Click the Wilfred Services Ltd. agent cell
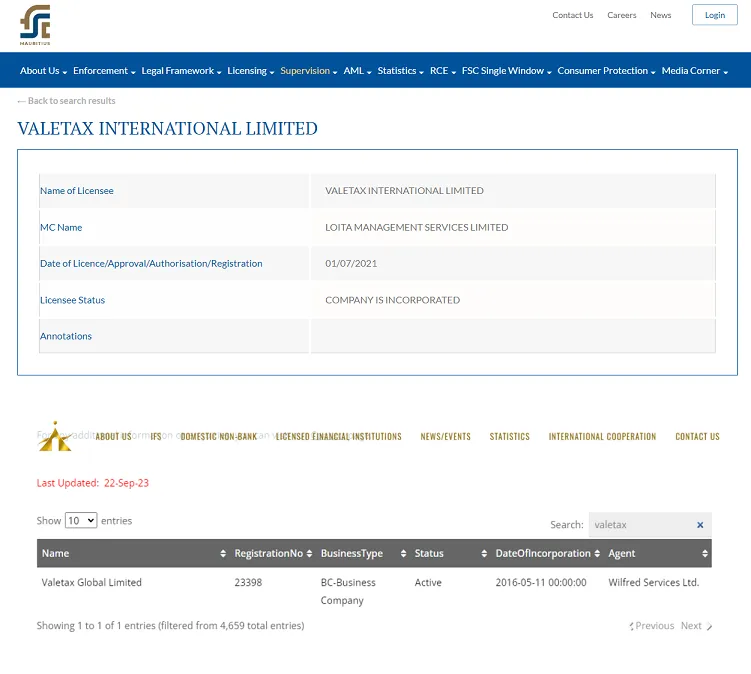 tap(653, 583)
